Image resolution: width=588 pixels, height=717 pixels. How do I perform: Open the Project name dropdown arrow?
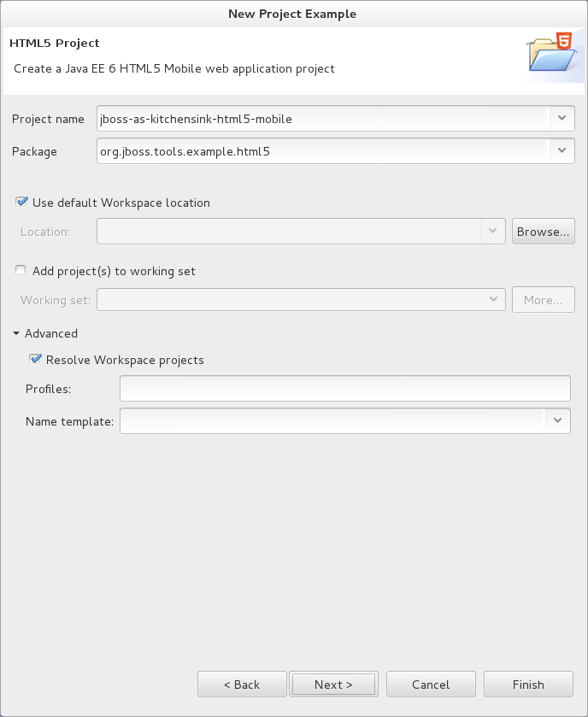[x=561, y=119]
